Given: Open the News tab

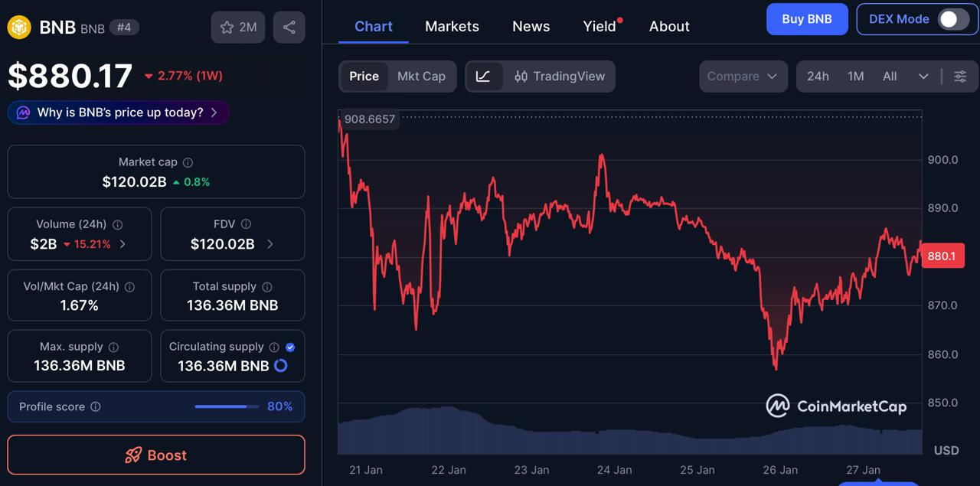Looking at the screenshot, I should (x=531, y=26).
